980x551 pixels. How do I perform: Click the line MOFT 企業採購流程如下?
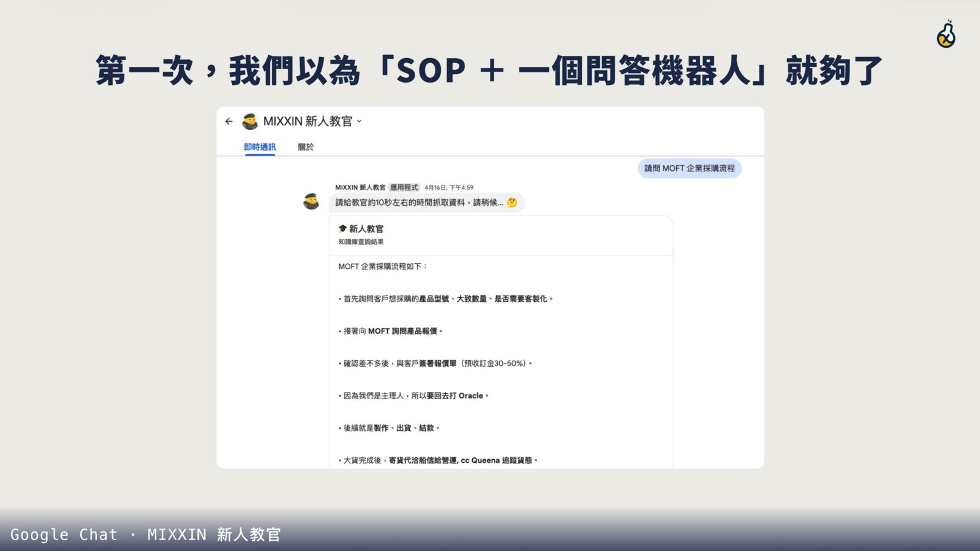click(x=383, y=266)
